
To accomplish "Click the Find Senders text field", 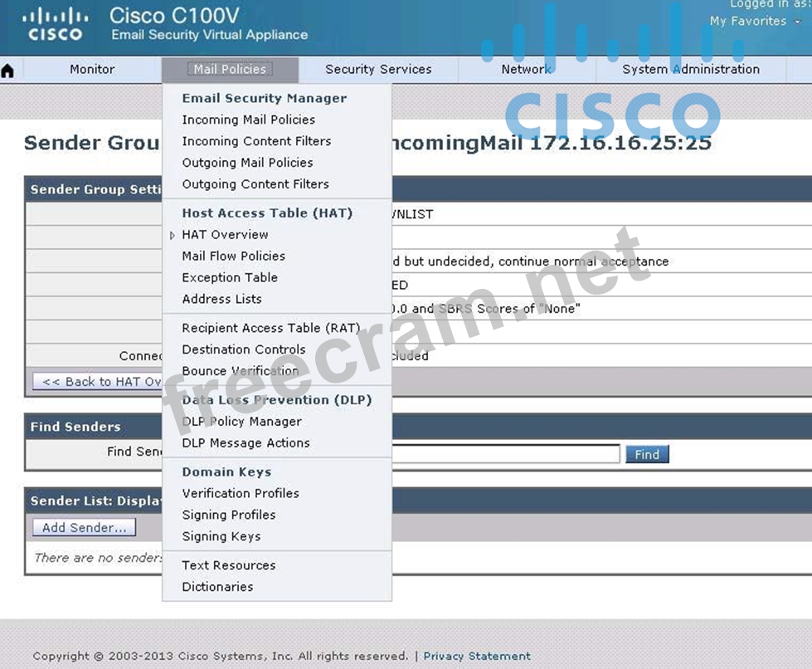I will click(506, 454).
